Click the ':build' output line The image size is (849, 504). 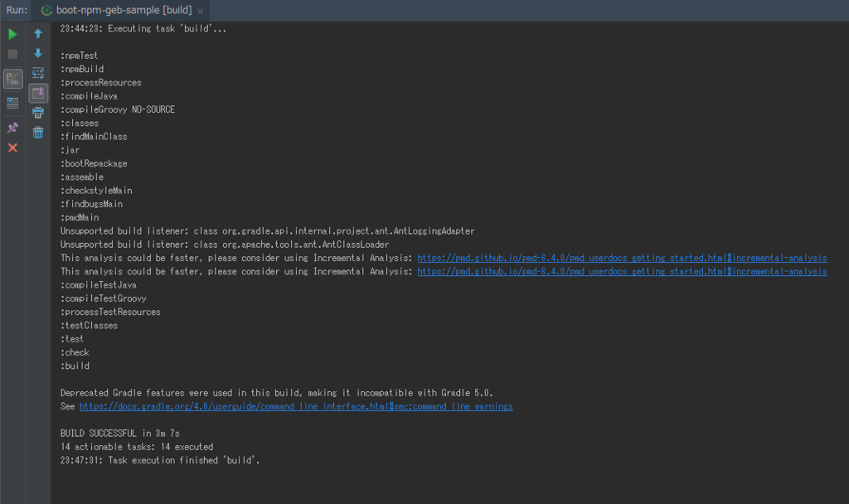click(x=75, y=366)
